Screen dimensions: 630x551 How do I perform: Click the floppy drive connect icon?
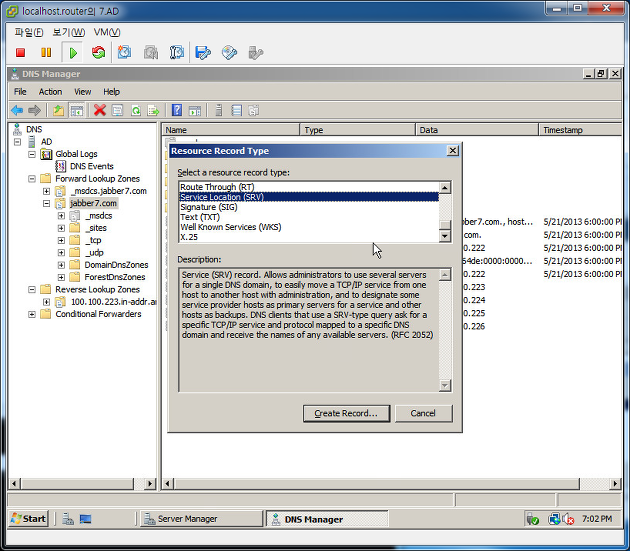[x=203, y=53]
